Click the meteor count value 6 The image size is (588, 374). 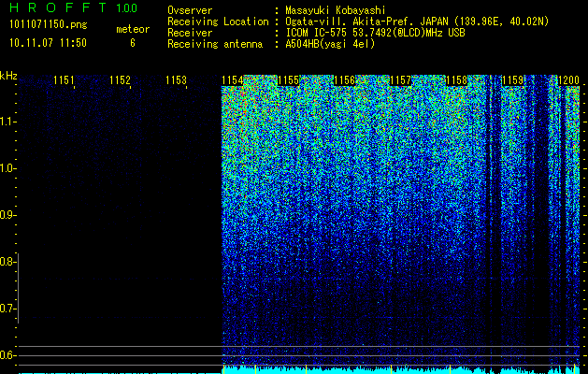tap(133, 43)
